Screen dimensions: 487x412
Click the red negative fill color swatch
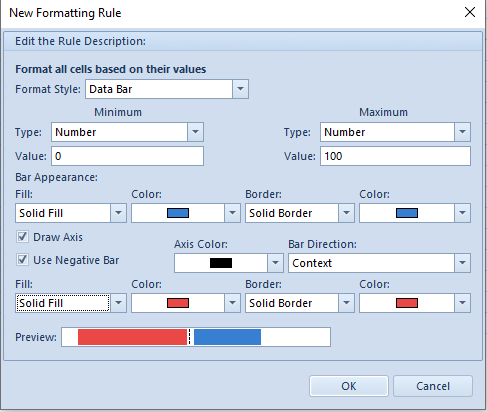tap(178, 303)
